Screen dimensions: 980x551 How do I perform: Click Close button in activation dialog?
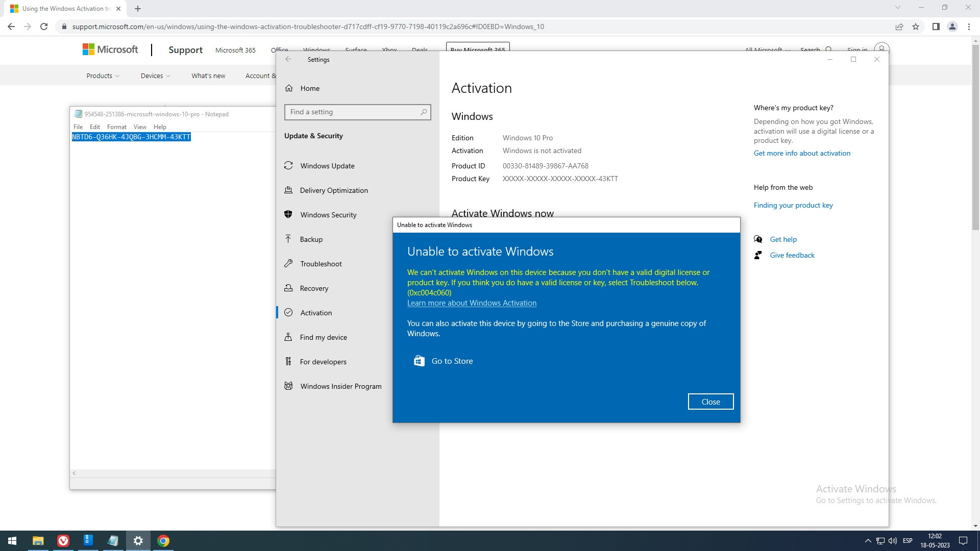pos(710,402)
